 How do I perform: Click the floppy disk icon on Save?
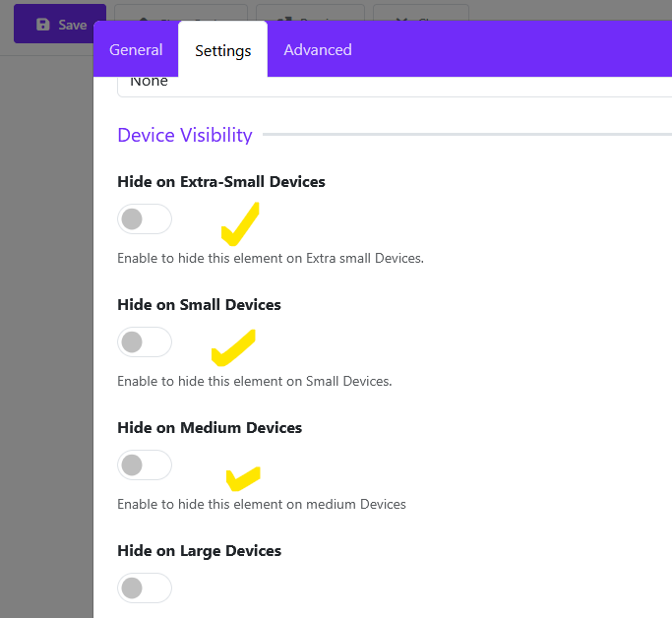point(42,25)
